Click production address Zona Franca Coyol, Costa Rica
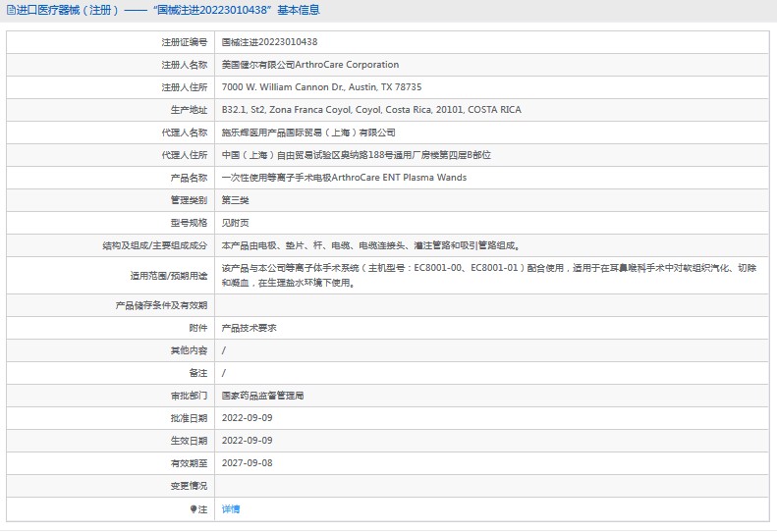777x532 pixels. point(371,110)
